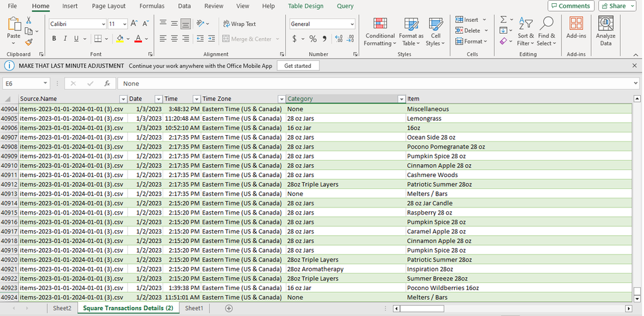Toggle Italic formatting
Image resolution: width=644 pixels, height=316 pixels.
click(x=65, y=39)
